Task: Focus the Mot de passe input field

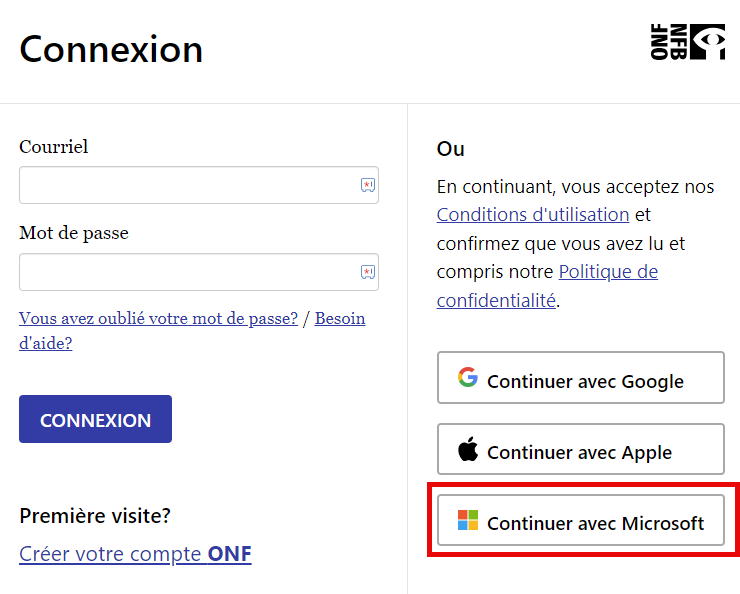Action: 190,272
